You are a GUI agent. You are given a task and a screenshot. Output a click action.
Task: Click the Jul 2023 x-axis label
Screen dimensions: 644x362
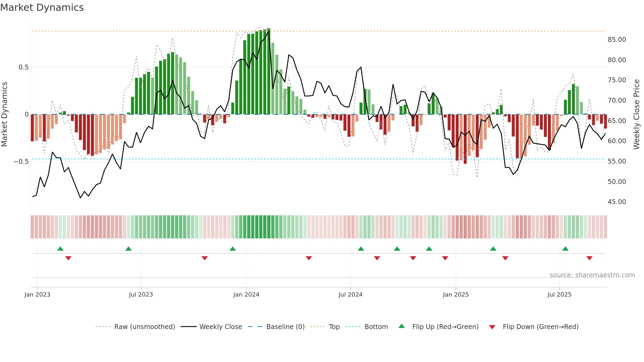point(141,294)
